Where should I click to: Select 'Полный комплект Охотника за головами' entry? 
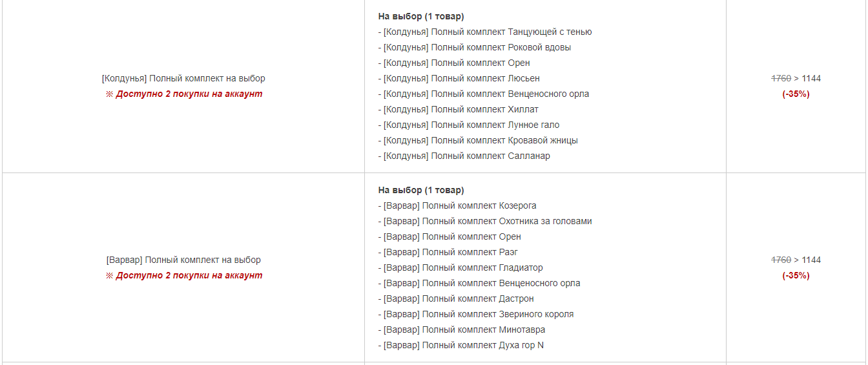[x=485, y=221]
